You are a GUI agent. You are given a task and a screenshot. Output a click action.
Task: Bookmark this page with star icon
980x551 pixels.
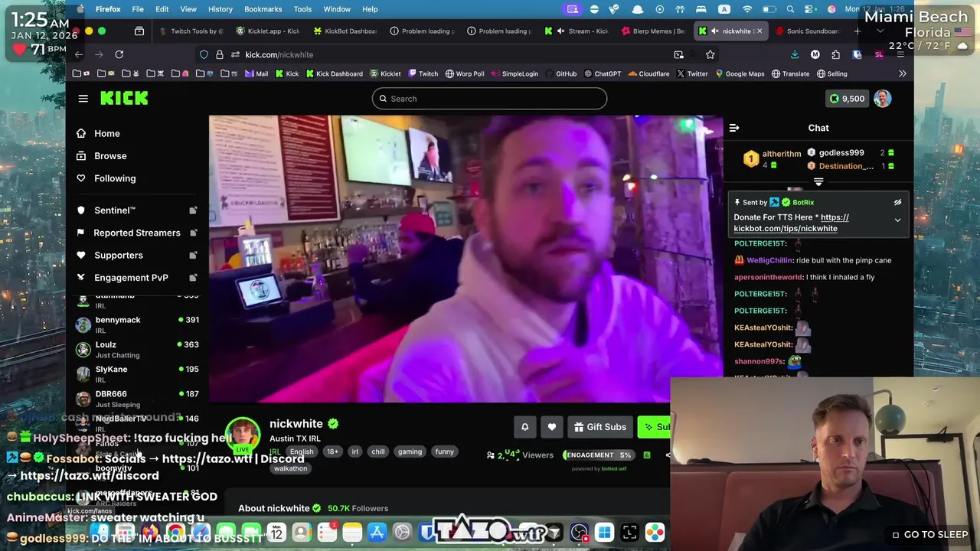pyautogui.click(x=710, y=54)
